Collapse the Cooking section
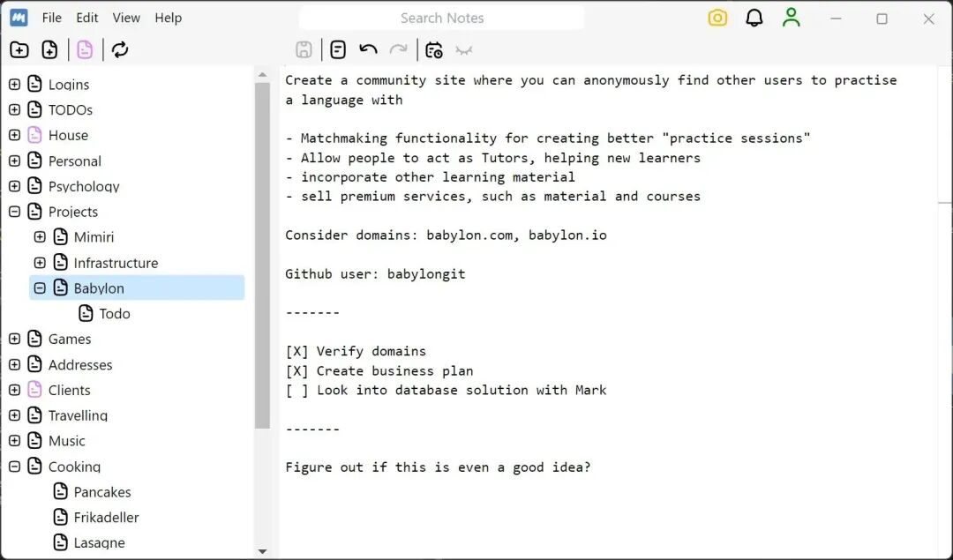Screen dimensions: 953x560 pos(14,467)
